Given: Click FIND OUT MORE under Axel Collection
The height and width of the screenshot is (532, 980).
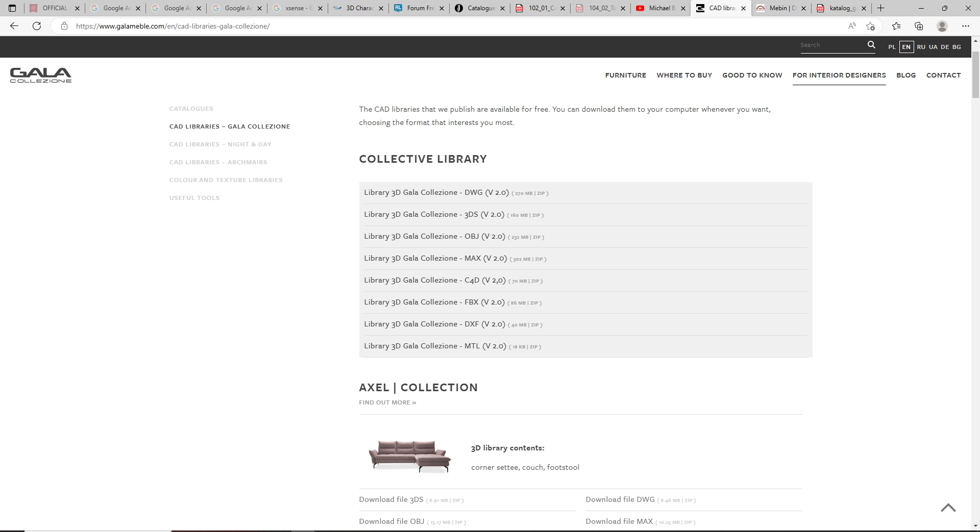Looking at the screenshot, I should (387, 402).
